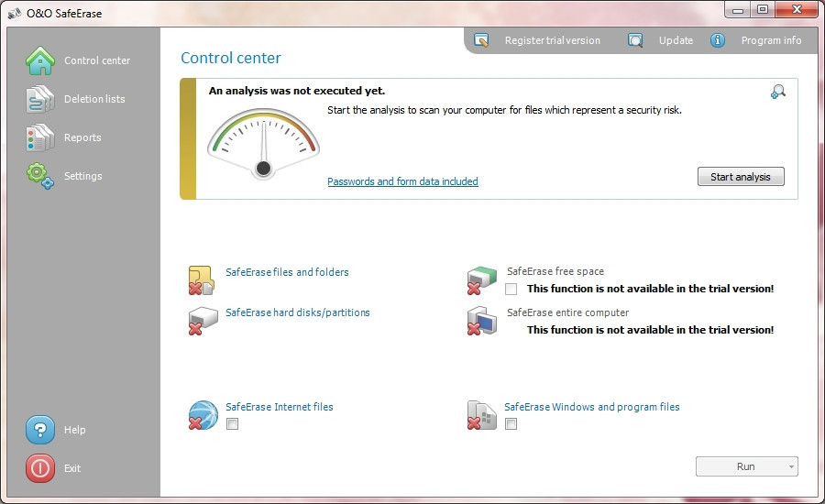Click the security risk gauge meter
This screenshot has width=825, height=504.
[x=263, y=143]
